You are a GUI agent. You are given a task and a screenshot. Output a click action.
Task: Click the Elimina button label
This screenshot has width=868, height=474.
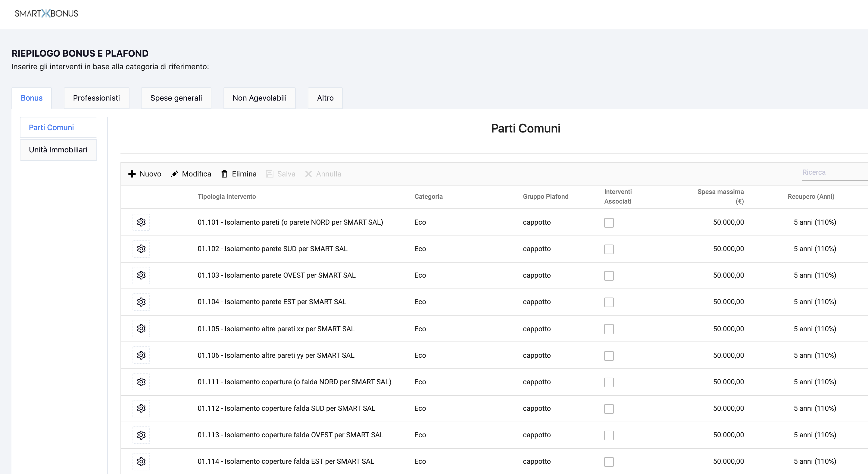[244, 174]
